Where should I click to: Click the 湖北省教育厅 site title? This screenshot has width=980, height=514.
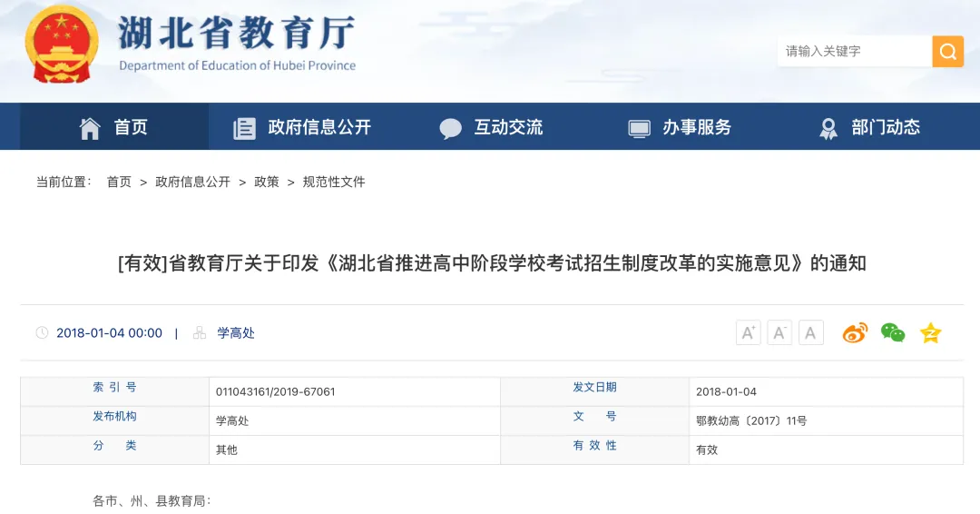[x=237, y=33]
